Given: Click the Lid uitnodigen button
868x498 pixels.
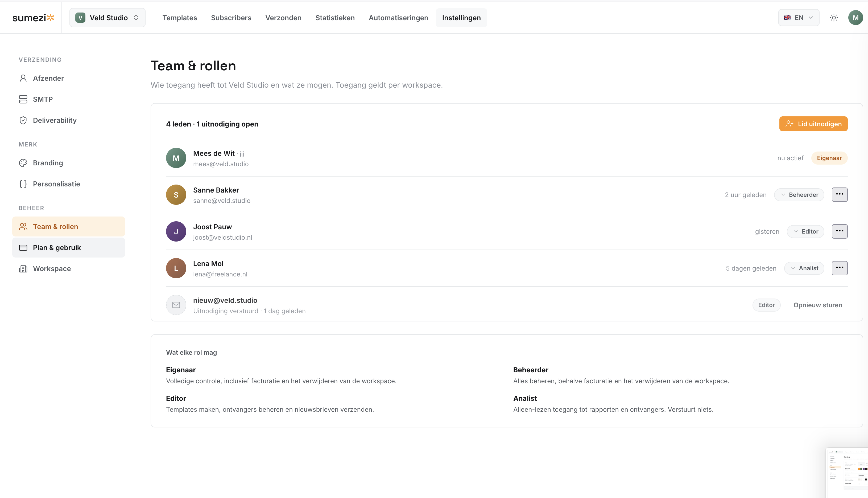Looking at the screenshot, I should point(813,124).
